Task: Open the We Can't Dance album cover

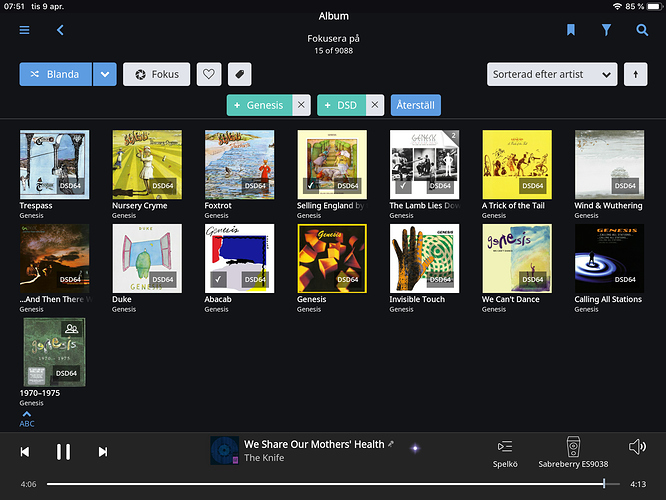Action: point(517,258)
